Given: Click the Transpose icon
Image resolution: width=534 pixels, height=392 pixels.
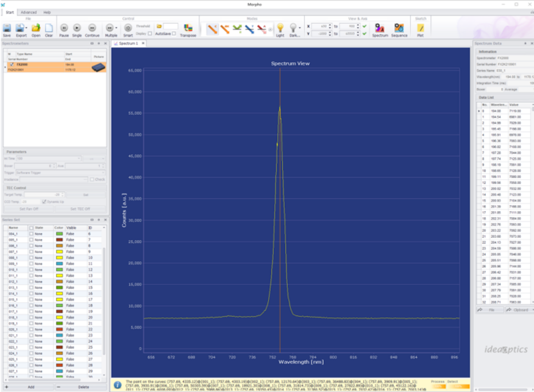Looking at the screenshot, I should 188,28.
